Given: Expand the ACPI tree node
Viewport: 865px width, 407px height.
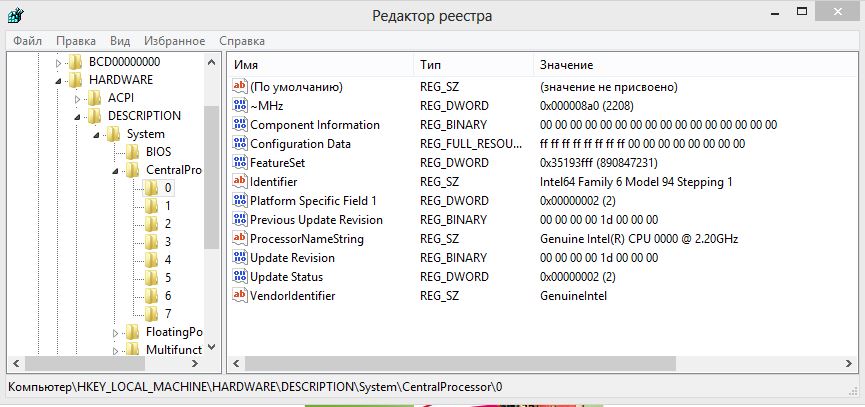Looking at the screenshot, I should point(78,98).
